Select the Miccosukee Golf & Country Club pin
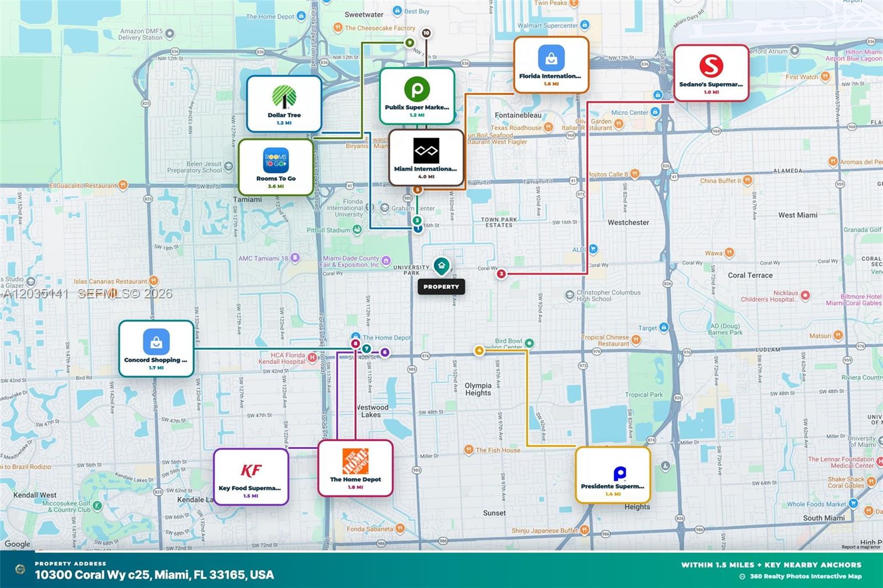883x588 pixels. click(97, 506)
